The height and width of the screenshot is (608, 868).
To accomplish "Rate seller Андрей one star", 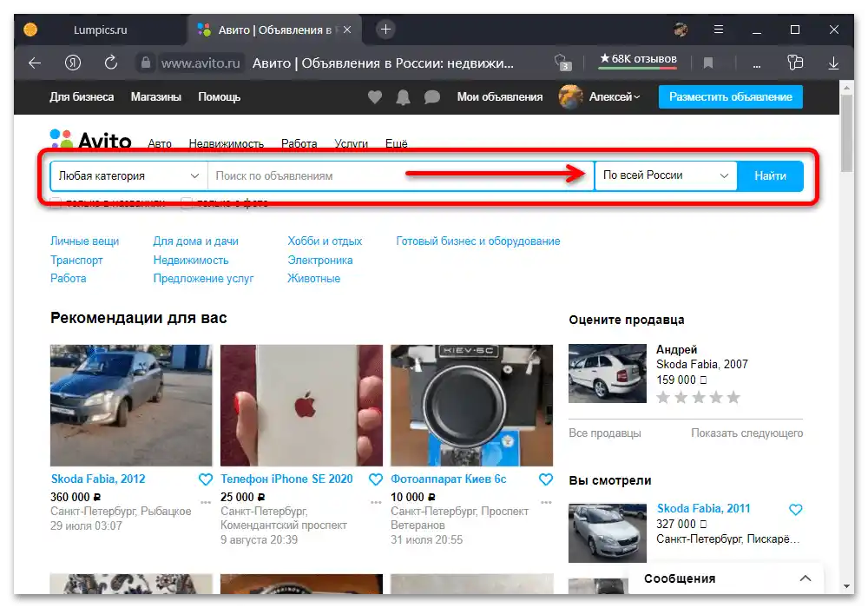I will click(663, 398).
